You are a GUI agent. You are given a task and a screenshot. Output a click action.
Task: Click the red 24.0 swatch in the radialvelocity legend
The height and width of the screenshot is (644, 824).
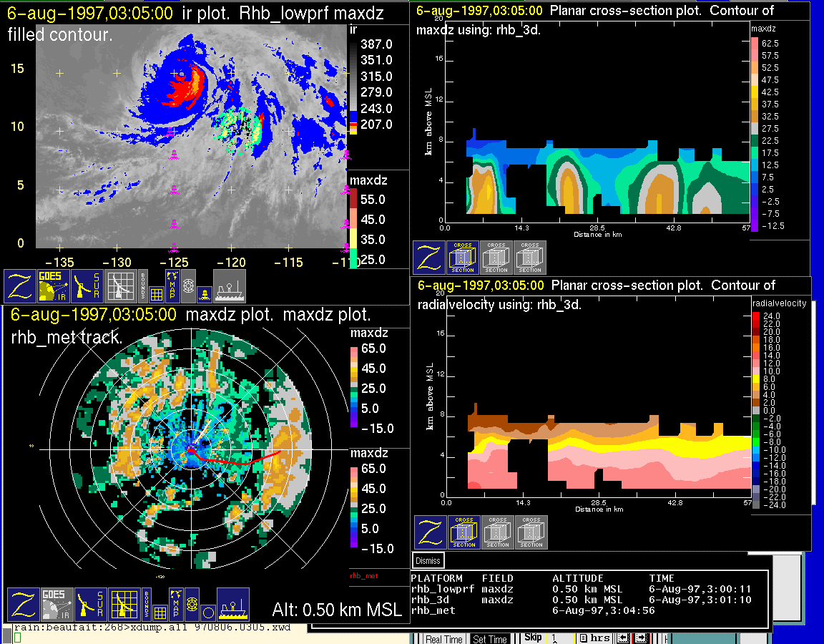pyautogui.click(x=757, y=316)
